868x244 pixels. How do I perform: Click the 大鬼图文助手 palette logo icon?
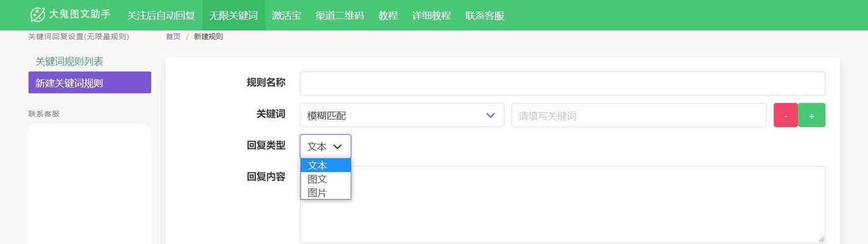[38, 15]
